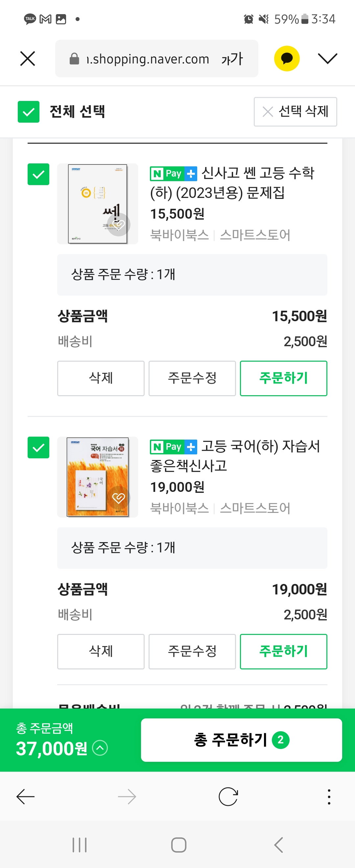Uncheck the 고등 국어(하) 자습서 item
This screenshot has width=355, height=868.
(38, 447)
